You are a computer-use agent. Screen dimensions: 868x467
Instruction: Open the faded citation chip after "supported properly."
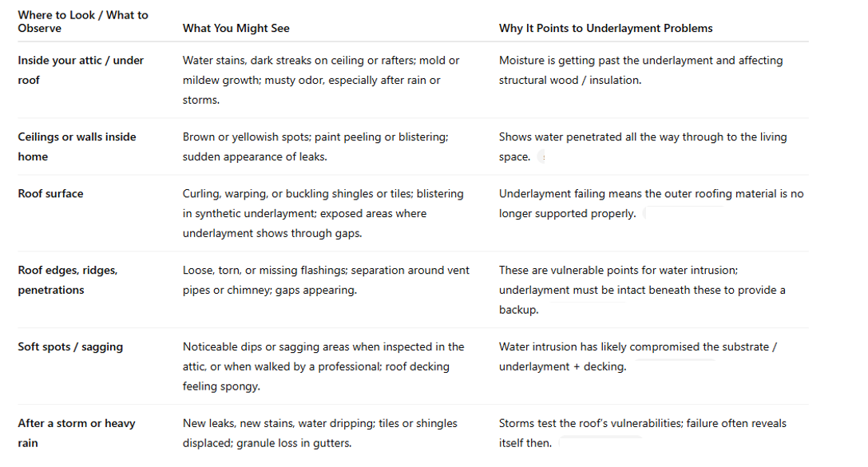(x=684, y=214)
